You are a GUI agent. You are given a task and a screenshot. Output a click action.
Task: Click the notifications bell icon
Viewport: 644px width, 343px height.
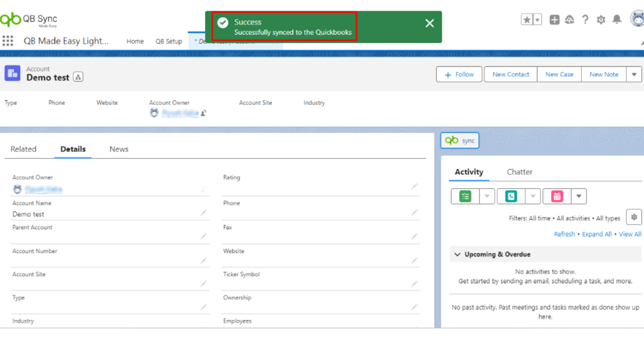pyautogui.click(x=617, y=19)
